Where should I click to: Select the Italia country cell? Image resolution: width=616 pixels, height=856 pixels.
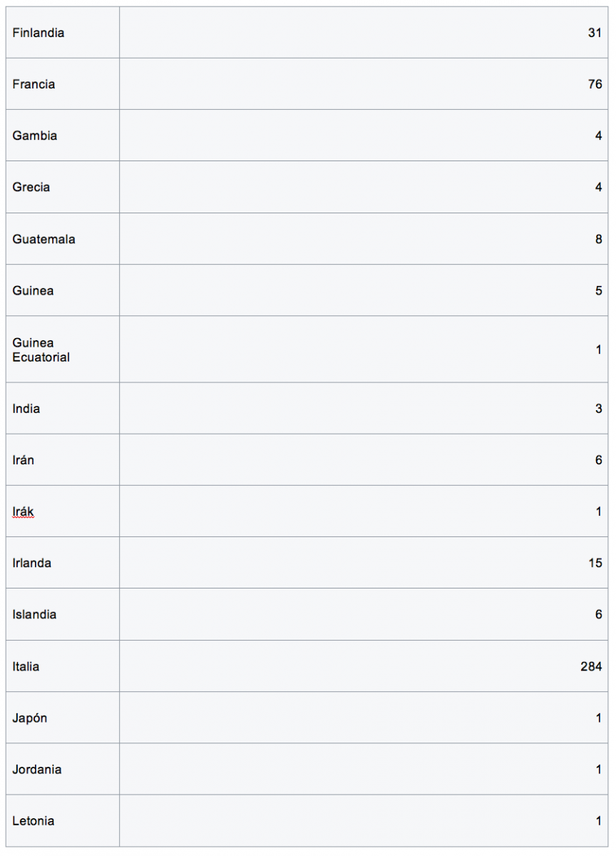(x=26, y=666)
